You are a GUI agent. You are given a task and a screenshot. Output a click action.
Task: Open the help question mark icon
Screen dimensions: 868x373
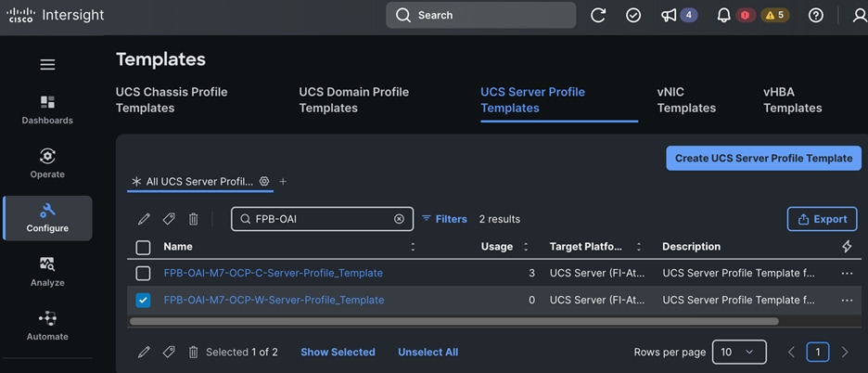[x=815, y=16]
